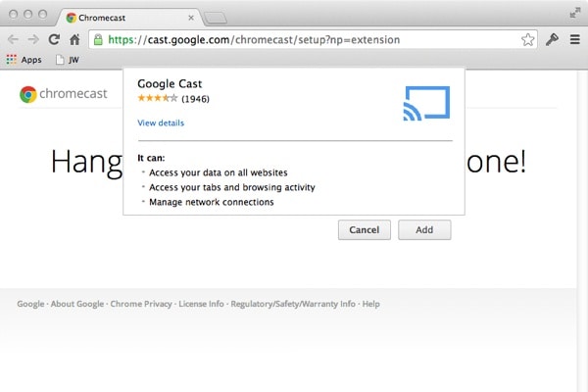588x392 pixels.
Task: Click 'Access your data on all websites'
Action: coord(219,172)
